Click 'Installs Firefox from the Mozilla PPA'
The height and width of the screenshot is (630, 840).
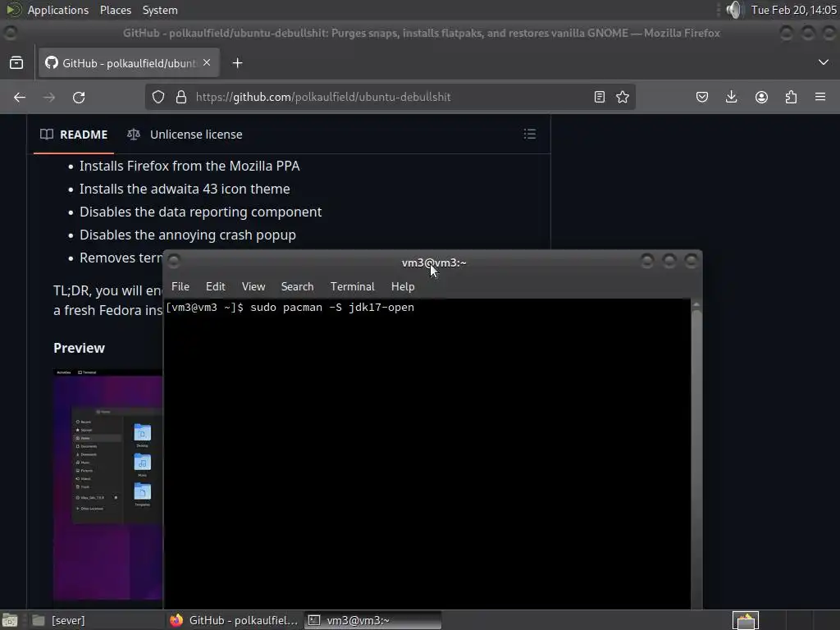pos(189,166)
